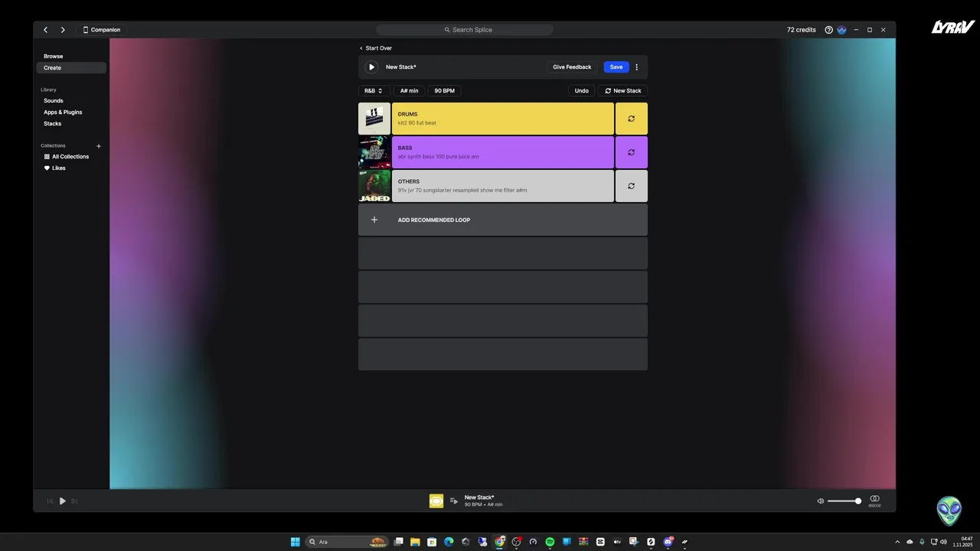Go back with the left arrow
This screenshot has width=980, height=551.
click(46, 30)
